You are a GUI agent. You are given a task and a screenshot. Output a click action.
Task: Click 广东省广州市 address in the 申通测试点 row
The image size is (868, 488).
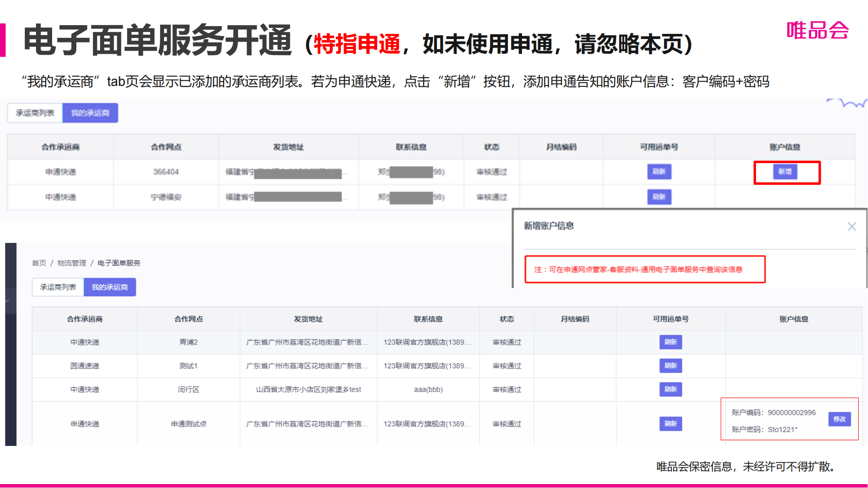point(307,424)
